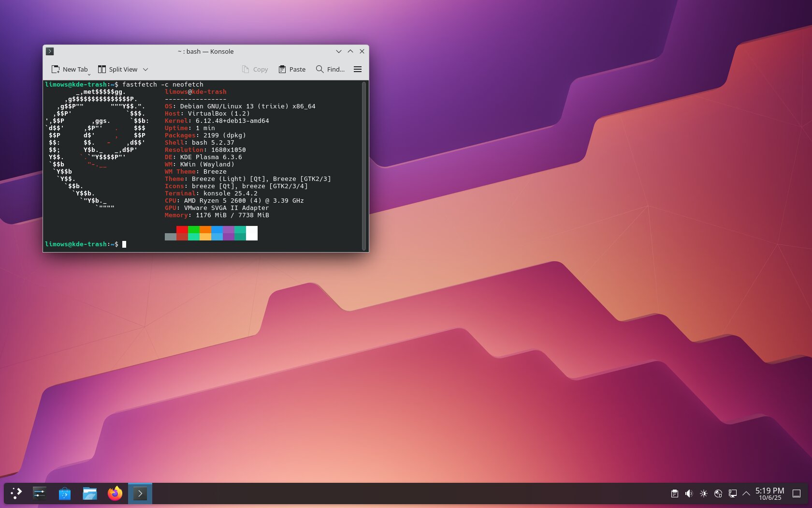Click the New Tab button
This screenshot has height=508, width=812.
coord(70,70)
